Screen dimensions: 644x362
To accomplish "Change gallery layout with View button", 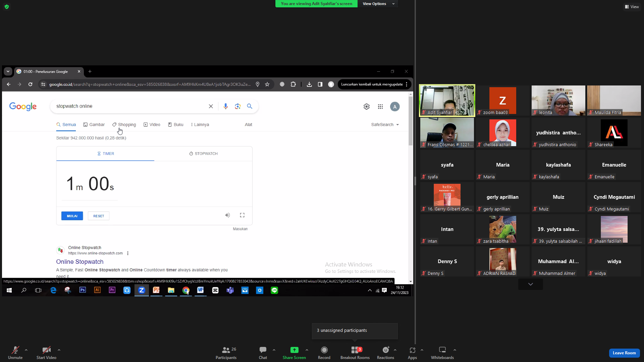I will pos(632,7).
